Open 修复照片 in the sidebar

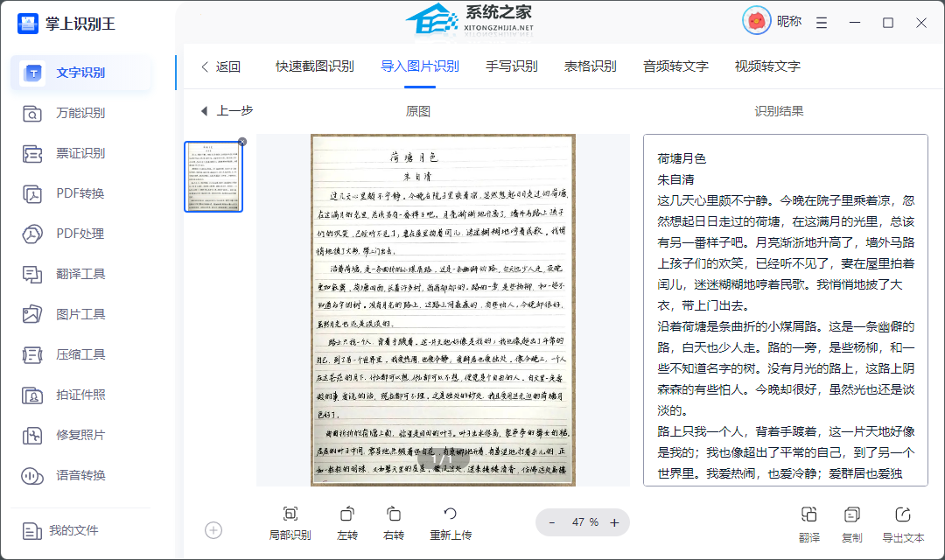tap(80, 435)
